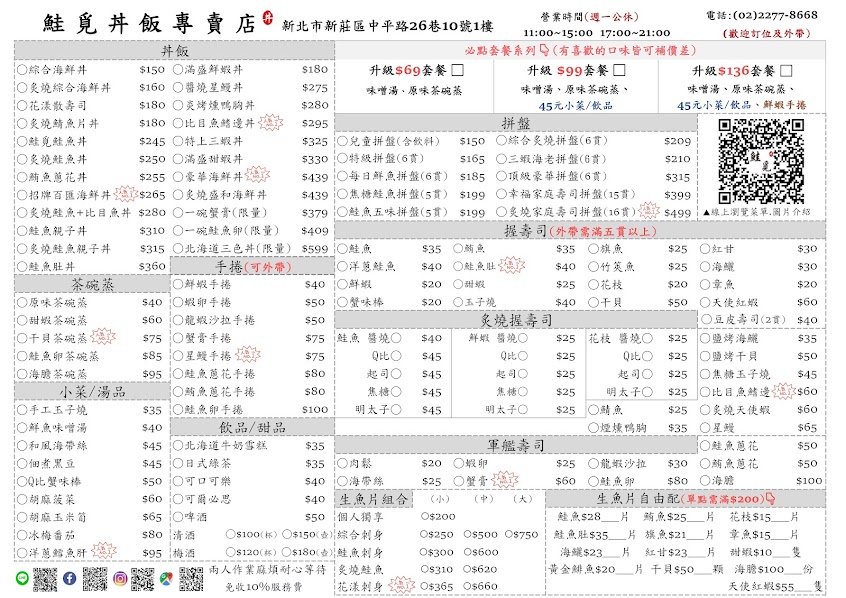The image size is (846, 598).
Task: Click the QR code next to the Instagram icon
Action: tap(142, 579)
